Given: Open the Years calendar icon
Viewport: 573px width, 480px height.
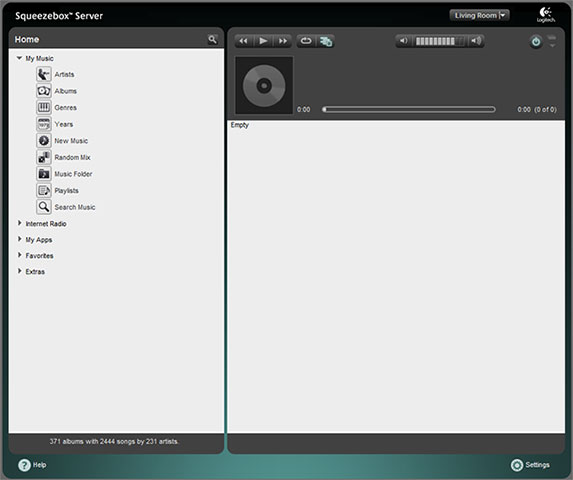Looking at the screenshot, I should (x=44, y=124).
